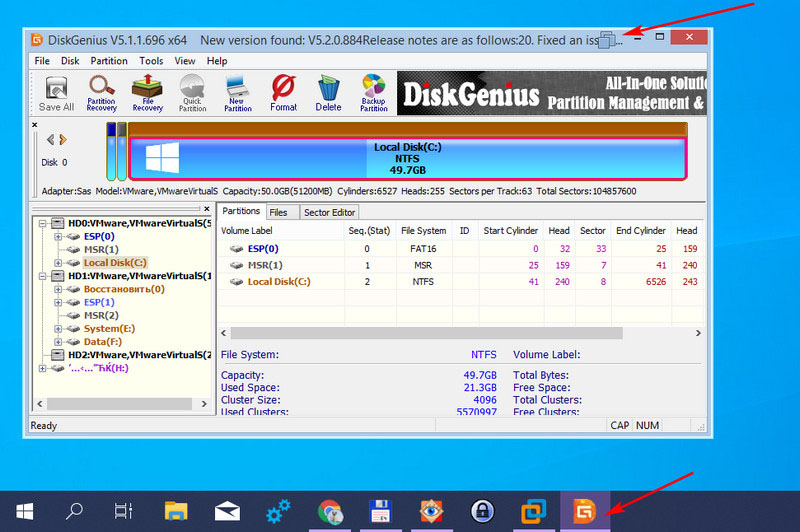Switch to the Sector Editor tab
Screen dimensions: 800x532
tap(329, 212)
